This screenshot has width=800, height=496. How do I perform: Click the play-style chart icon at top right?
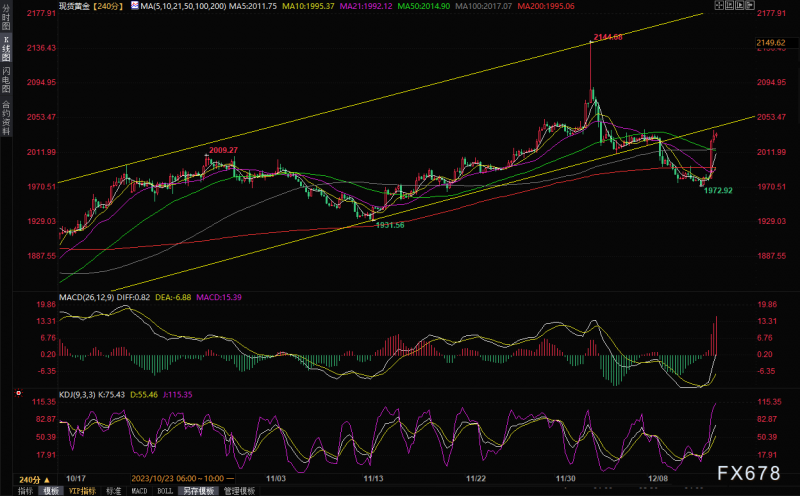click(740, 6)
